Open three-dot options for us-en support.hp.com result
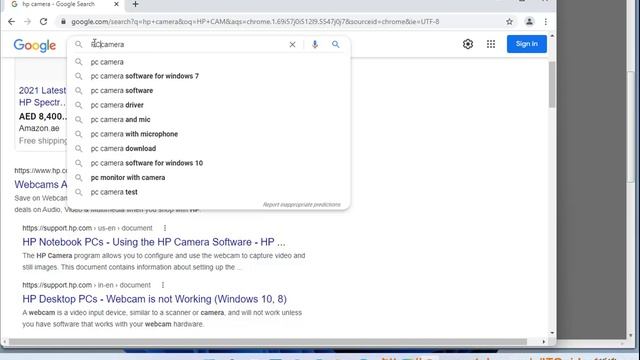Image resolution: width=640 pixels, height=360 pixels. click(x=164, y=228)
